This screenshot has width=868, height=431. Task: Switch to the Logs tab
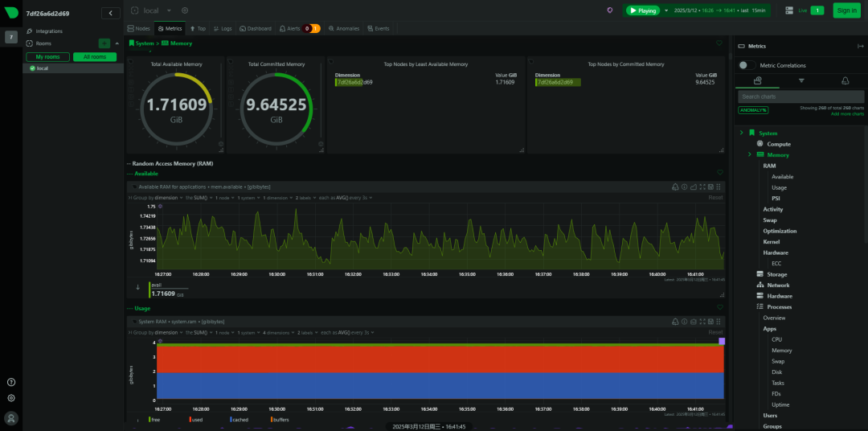pos(223,28)
